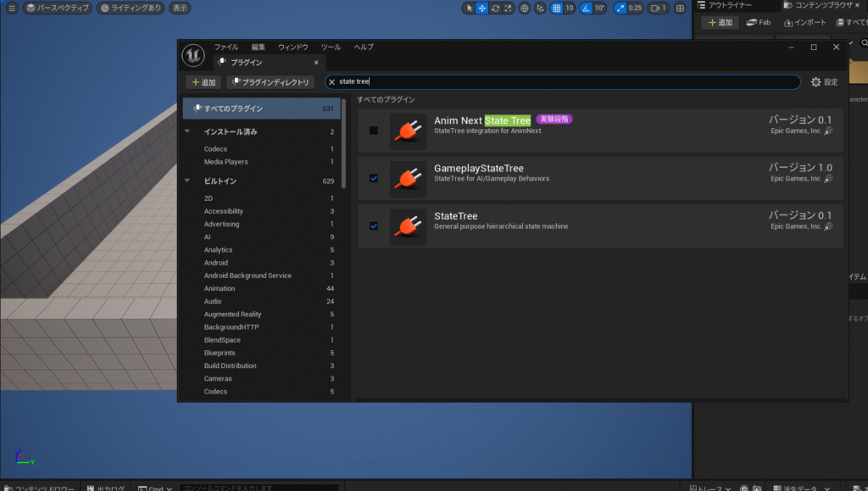868x491 pixels.
Task: Open the 表示 show menu
Action: click(180, 8)
